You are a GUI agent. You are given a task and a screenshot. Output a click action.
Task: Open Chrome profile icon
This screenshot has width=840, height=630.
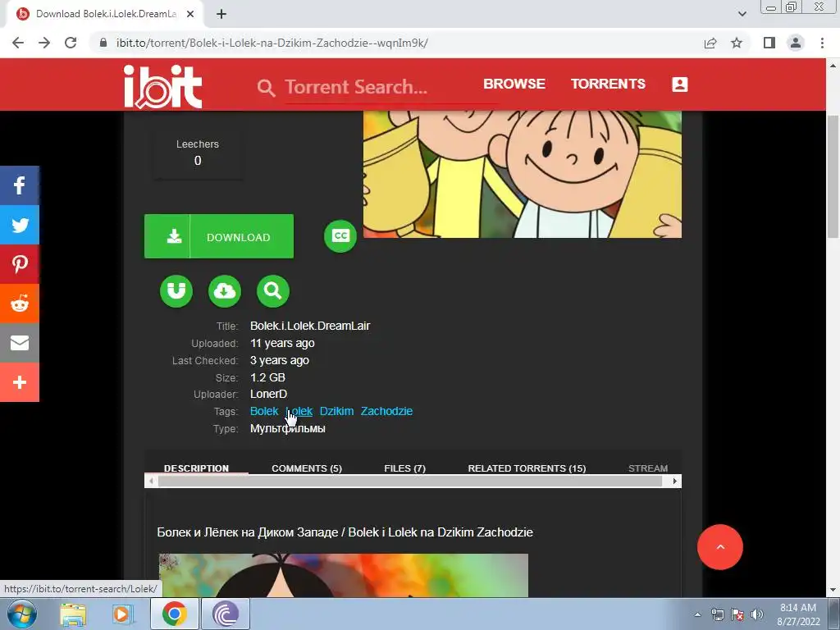[x=796, y=43]
